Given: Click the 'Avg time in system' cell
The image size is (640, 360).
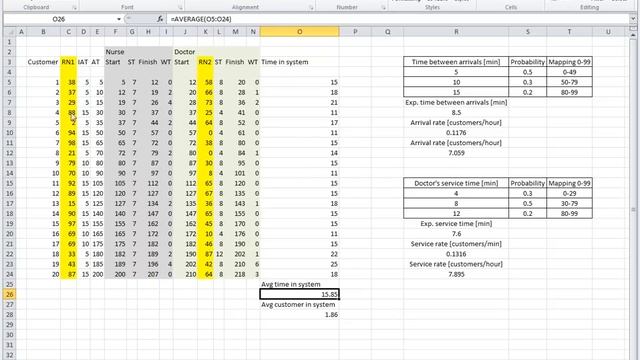Looking at the screenshot, I should click(300, 284).
